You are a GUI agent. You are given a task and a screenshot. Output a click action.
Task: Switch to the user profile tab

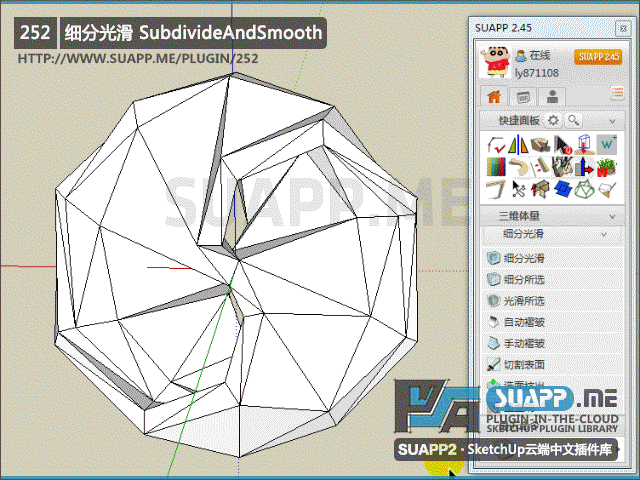tap(551, 97)
